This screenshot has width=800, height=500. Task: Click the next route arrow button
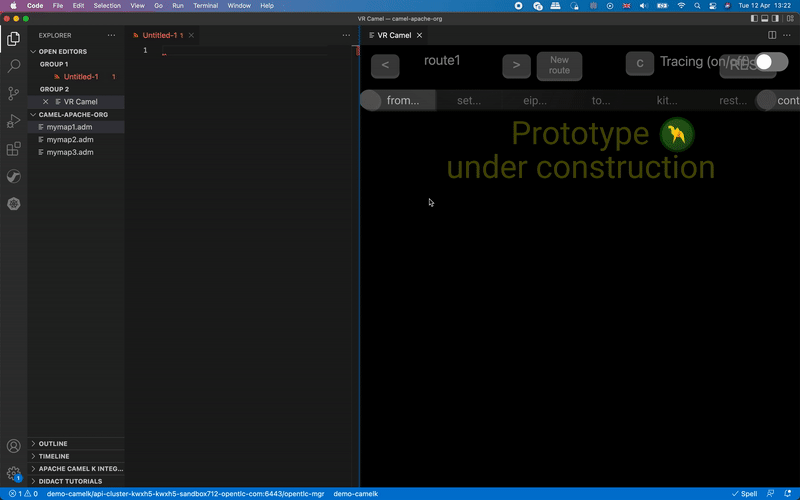pyautogui.click(x=516, y=65)
